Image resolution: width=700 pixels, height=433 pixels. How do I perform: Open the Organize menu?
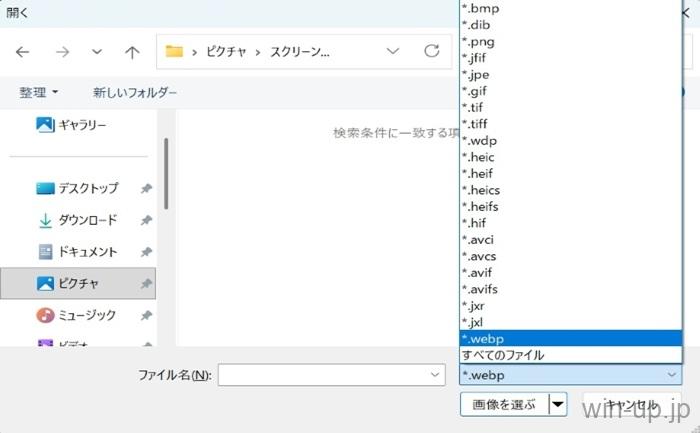[38, 92]
